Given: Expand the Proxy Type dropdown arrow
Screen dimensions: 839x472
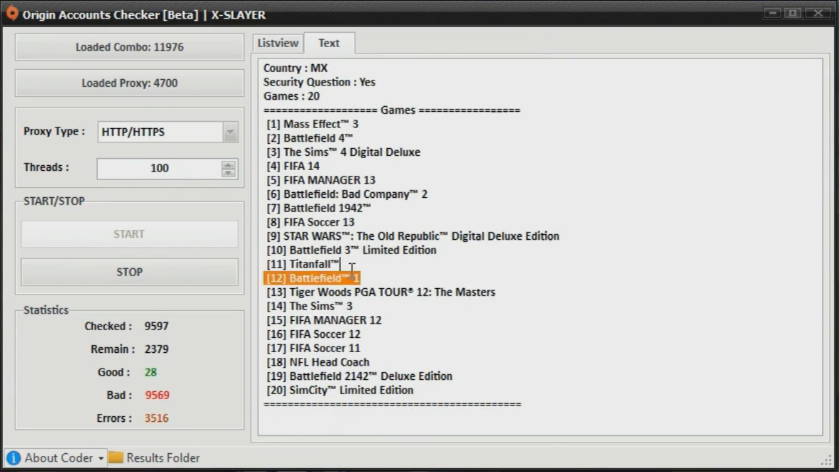Looking at the screenshot, I should click(230, 132).
